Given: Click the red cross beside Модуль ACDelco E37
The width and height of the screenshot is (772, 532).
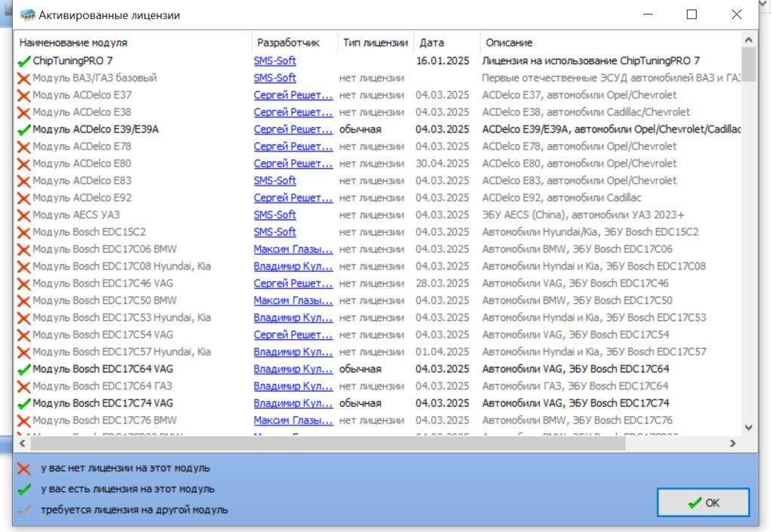Looking at the screenshot, I should 23,96.
